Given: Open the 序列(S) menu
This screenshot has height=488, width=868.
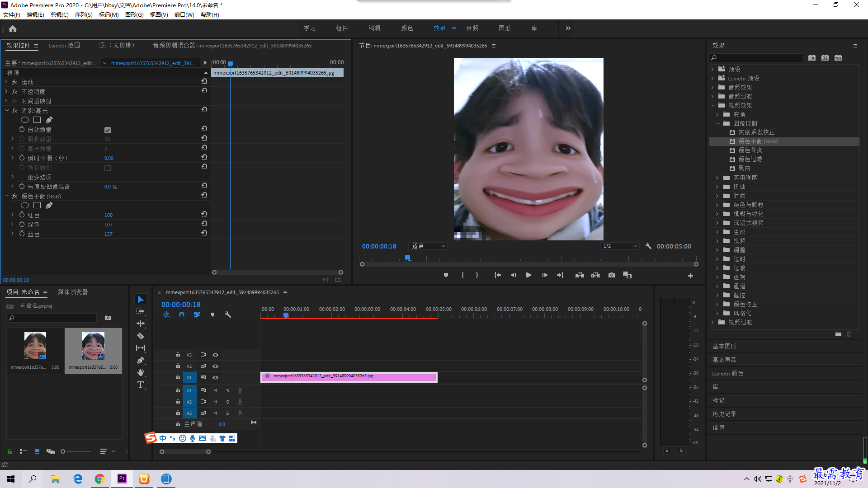Looking at the screenshot, I should coord(84,15).
